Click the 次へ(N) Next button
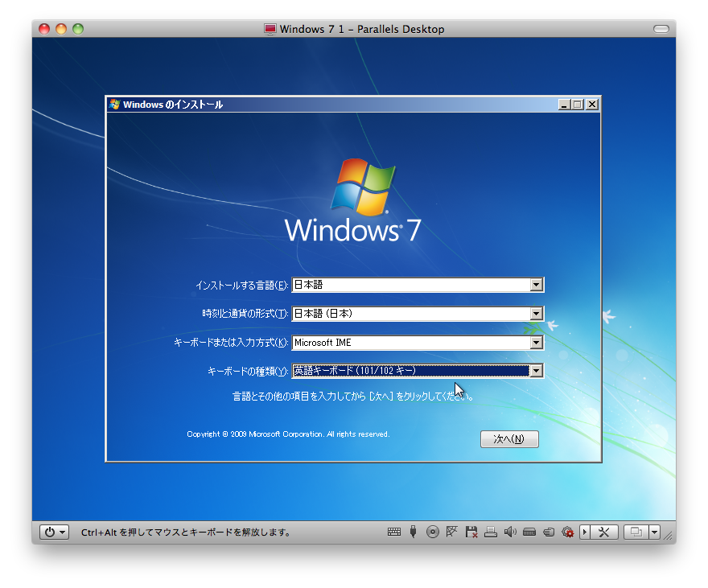708x588 pixels. click(509, 439)
